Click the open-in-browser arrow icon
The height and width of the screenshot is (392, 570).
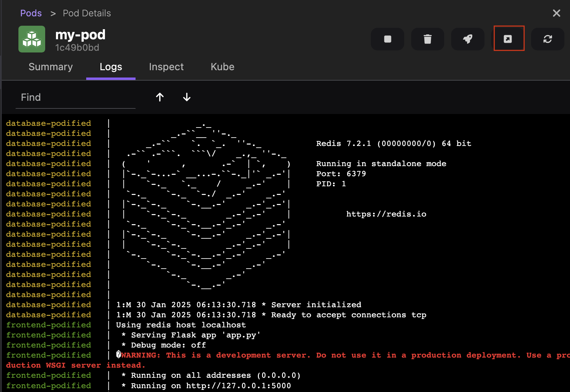tap(508, 39)
